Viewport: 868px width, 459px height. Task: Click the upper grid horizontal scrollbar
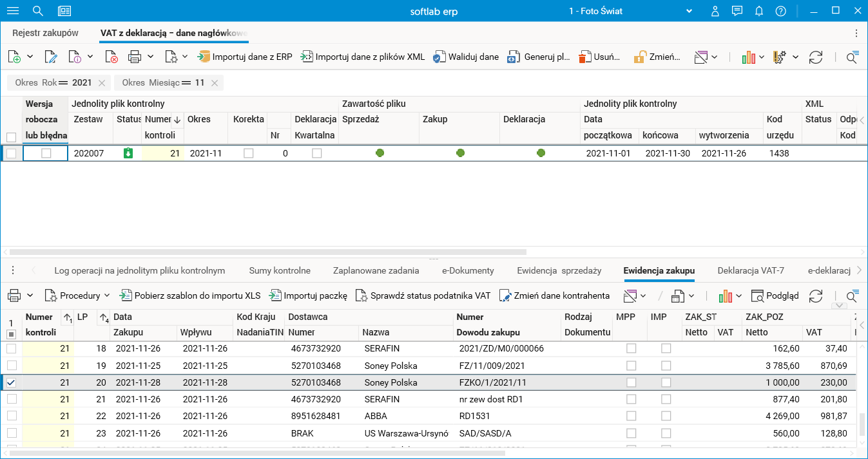click(x=267, y=252)
